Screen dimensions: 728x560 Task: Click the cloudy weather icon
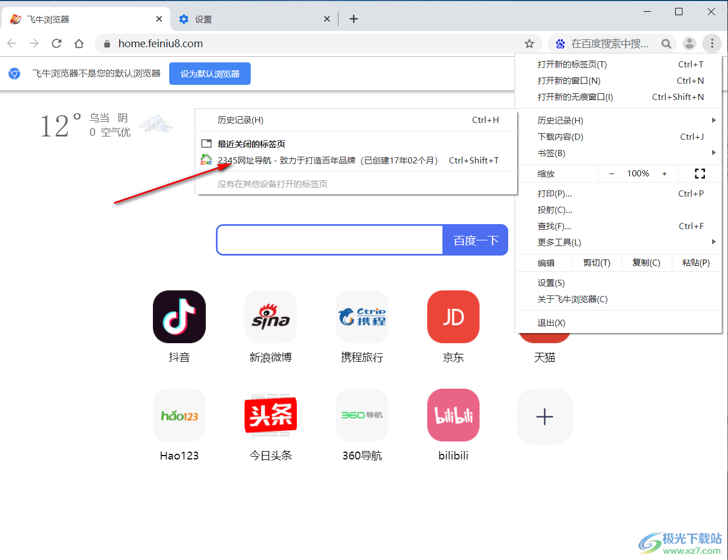156,124
